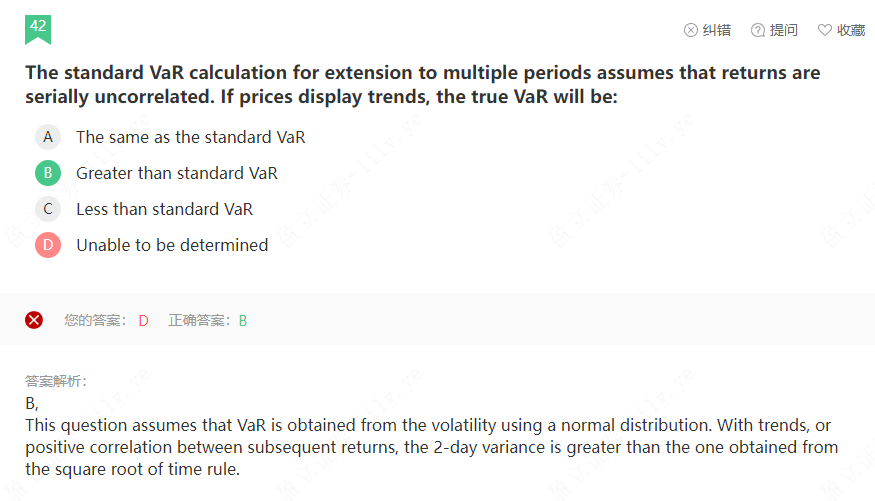
Task: Open the 纠错 correction link
Action: [x=716, y=30]
